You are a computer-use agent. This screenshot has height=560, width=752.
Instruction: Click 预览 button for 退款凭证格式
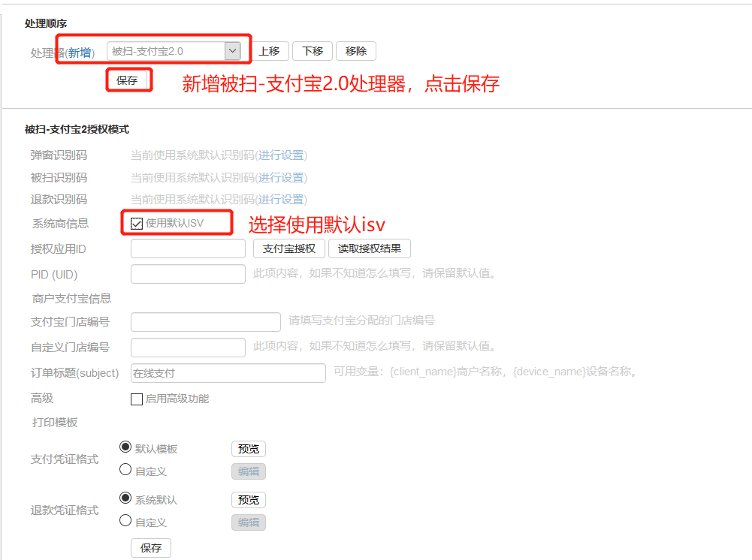coord(249,500)
